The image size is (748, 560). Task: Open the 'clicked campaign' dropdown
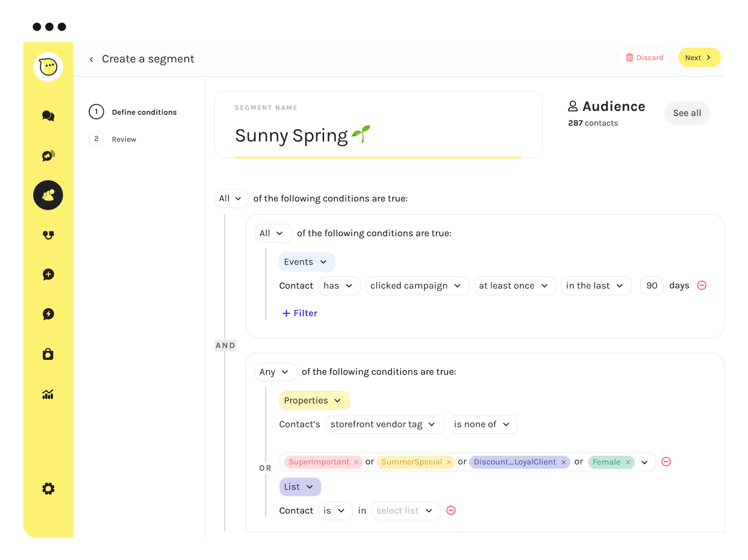[417, 286]
